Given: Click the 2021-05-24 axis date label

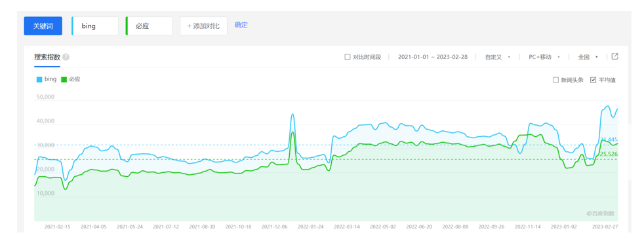Looking at the screenshot, I should coord(130,226).
